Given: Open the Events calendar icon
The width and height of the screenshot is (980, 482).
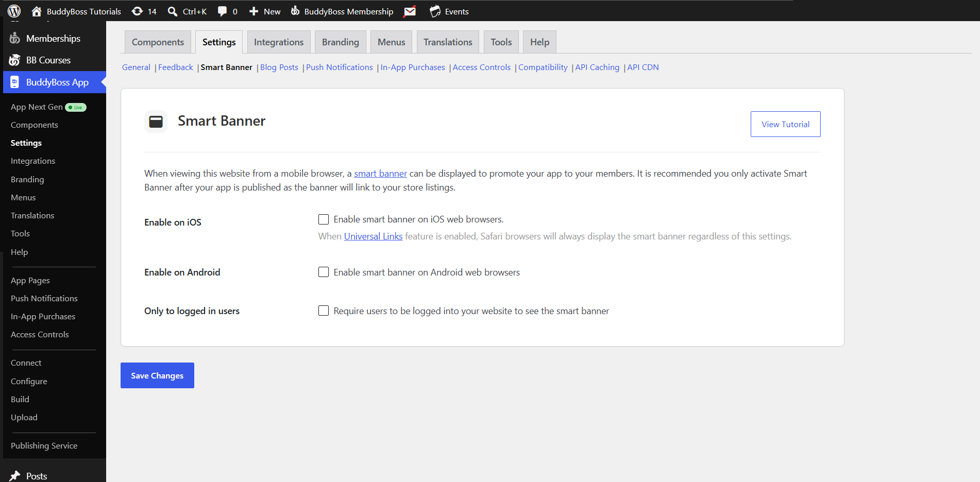Looking at the screenshot, I should click(x=435, y=11).
